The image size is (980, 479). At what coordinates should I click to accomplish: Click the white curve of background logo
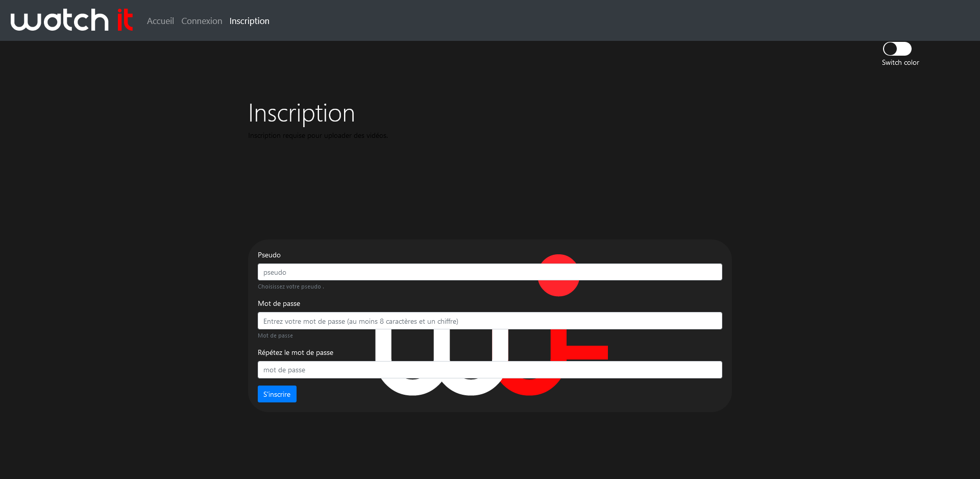[x=412, y=387]
